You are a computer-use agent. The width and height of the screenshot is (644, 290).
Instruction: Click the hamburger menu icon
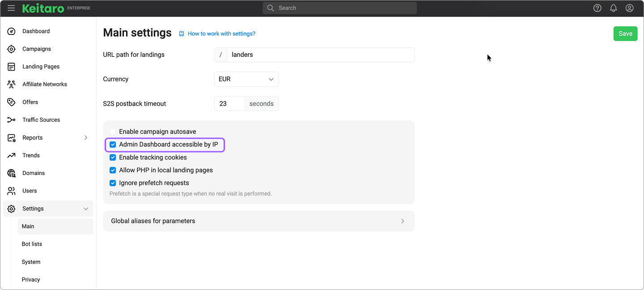click(x=11, y=8)
